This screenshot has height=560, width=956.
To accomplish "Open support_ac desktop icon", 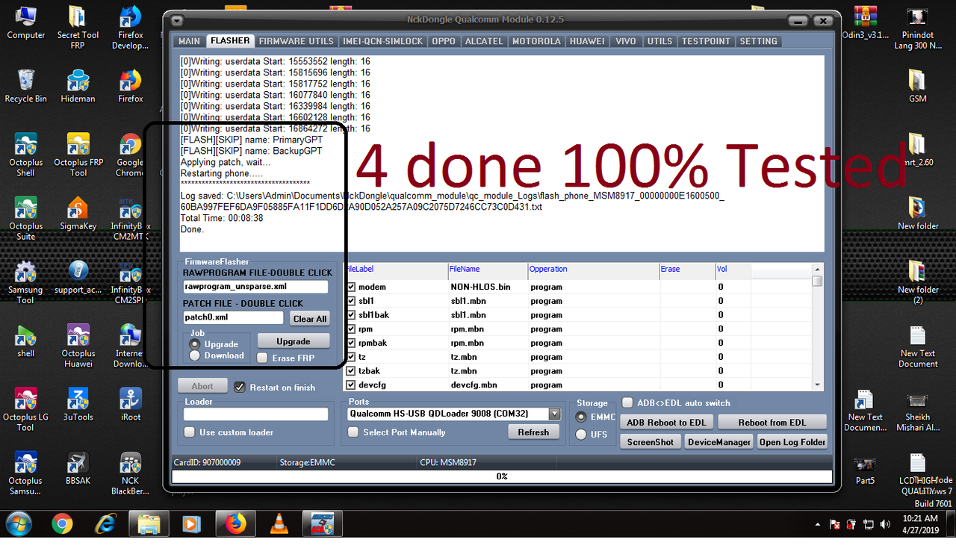I will [78, 277].
